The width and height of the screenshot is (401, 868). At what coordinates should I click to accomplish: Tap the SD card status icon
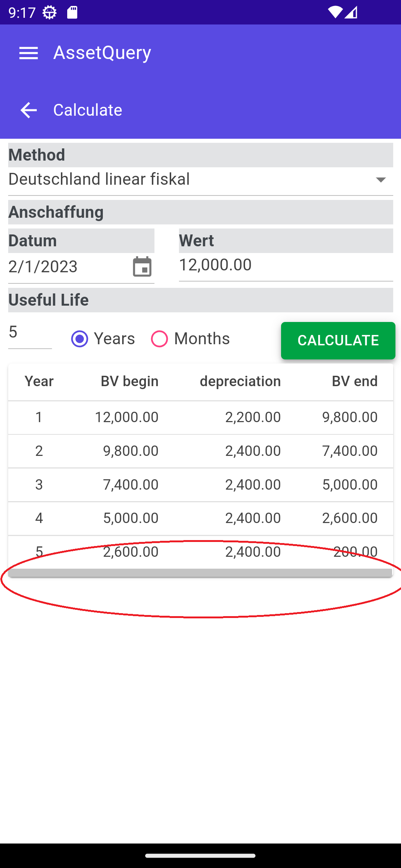tap(72, 13)
